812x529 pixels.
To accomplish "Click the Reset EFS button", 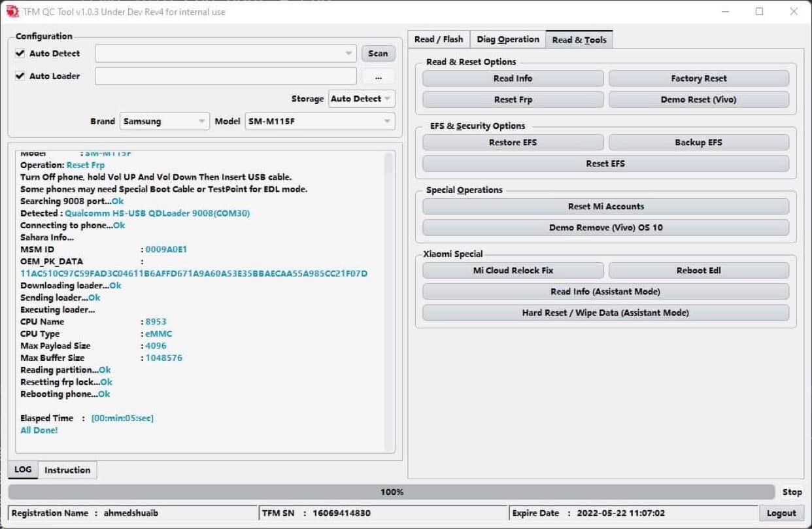I will coord(605,163).
